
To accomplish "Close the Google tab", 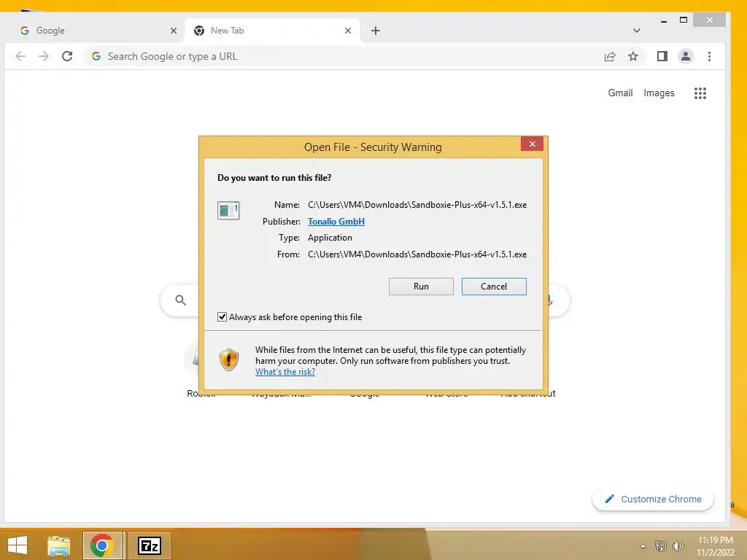I will click(174, 31).
